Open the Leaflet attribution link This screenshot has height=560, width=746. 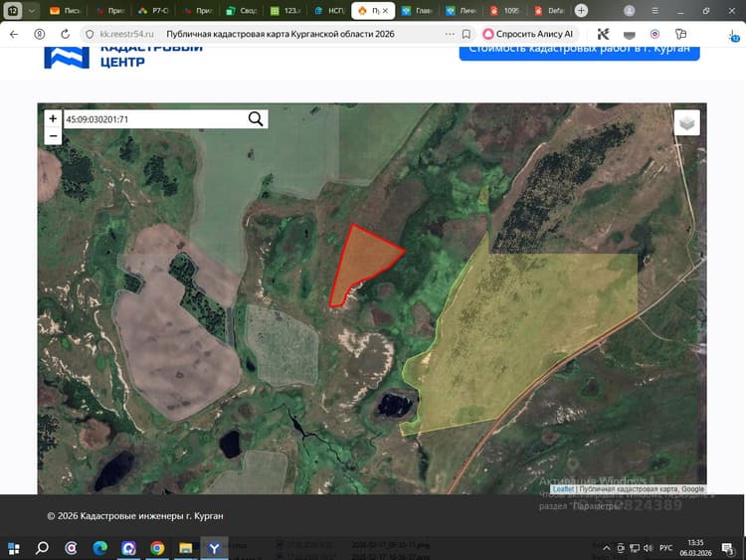563,489
